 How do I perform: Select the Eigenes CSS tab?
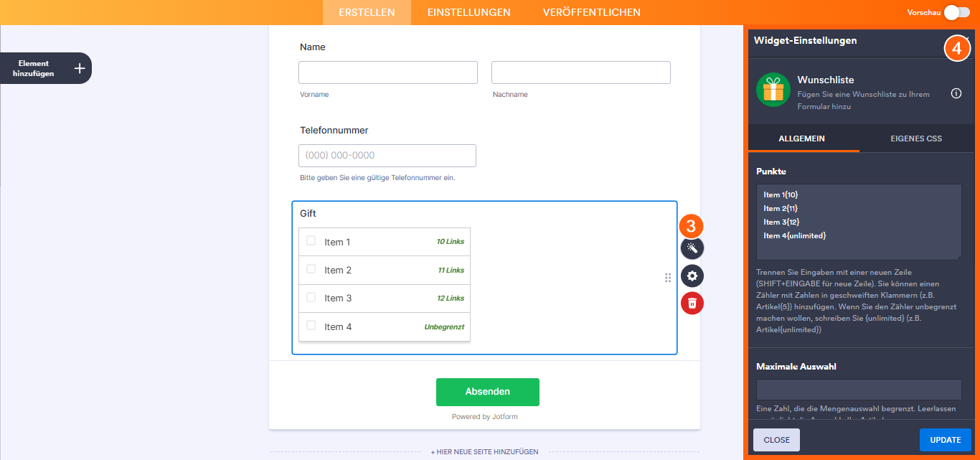pyautogui.click(x=916, y=139)
